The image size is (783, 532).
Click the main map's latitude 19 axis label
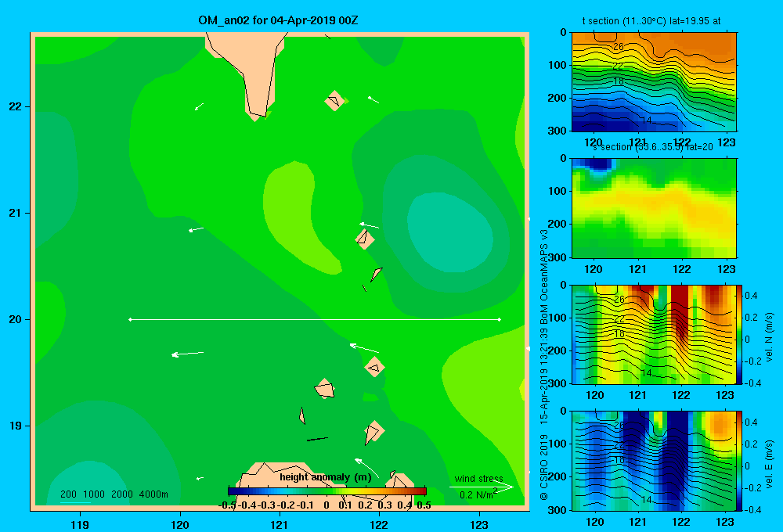[x=16, y=426]
